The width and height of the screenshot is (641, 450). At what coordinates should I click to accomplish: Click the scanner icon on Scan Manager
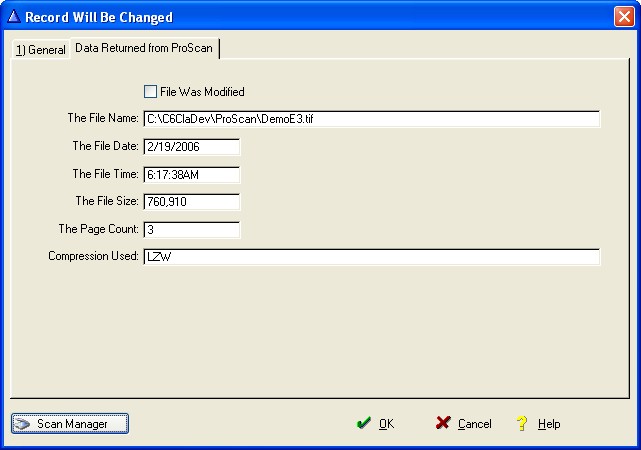tap(23, 423)
